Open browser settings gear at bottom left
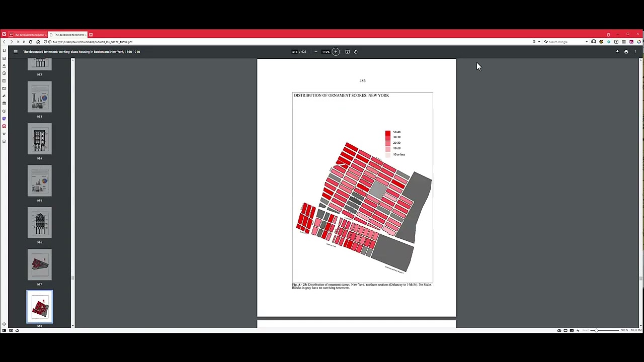Screen dimensions: 644x362 pyautogui.click(x=4, y=324)
